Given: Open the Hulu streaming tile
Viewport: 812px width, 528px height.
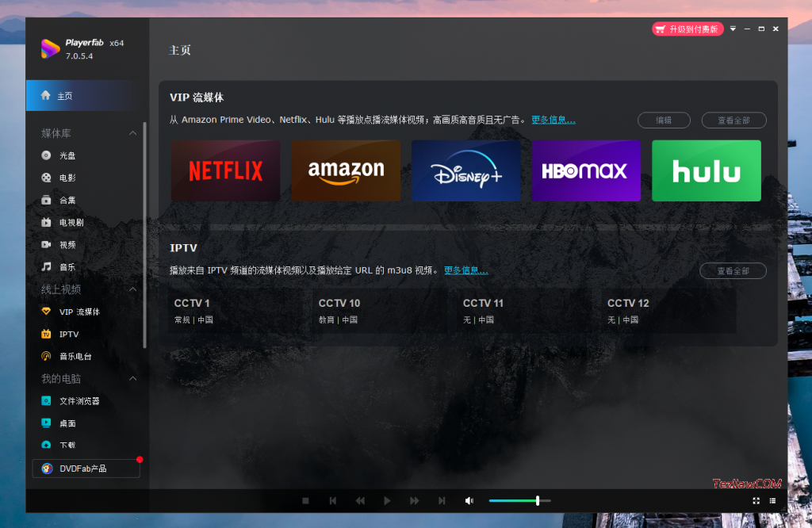Looking at the screenshot, I should [x=707, y=170].
